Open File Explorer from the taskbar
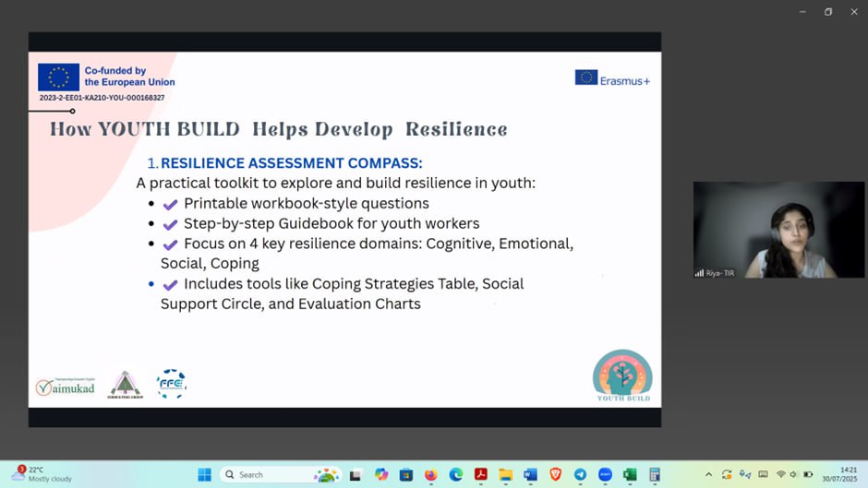Screen dimensions: 868x488 (505, 475)
